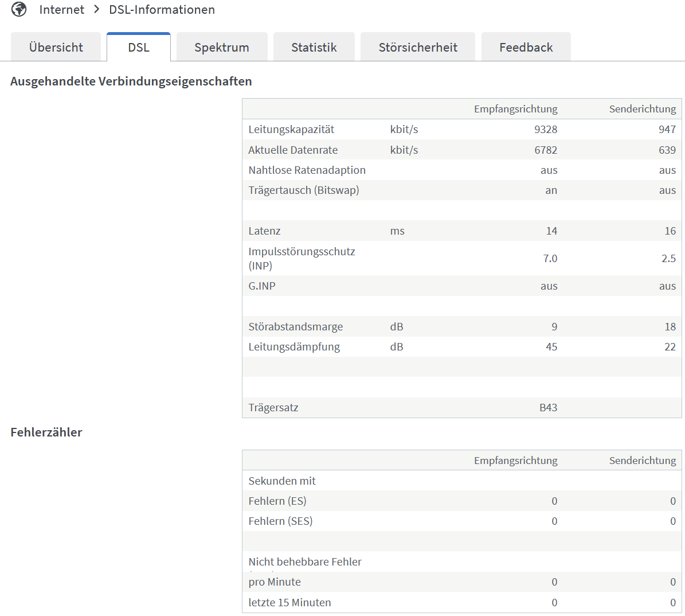685x616 pixels.
Task: Click the Impulsstörungsschutz (INP) label
Action: pyautogui.click(x=302, y=258)
